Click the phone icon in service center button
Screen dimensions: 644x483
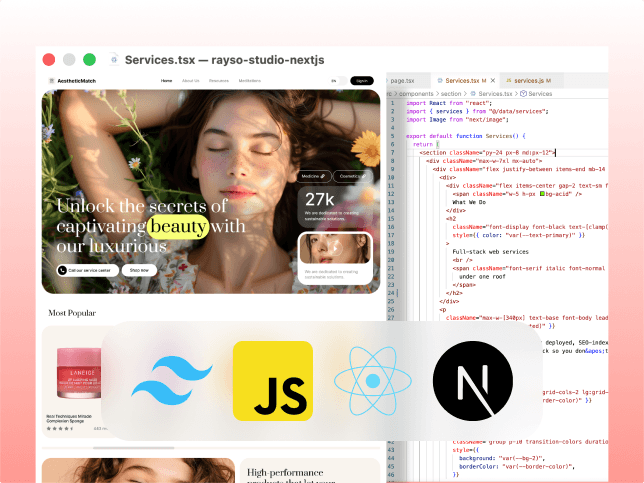click(x=62, y=270)
